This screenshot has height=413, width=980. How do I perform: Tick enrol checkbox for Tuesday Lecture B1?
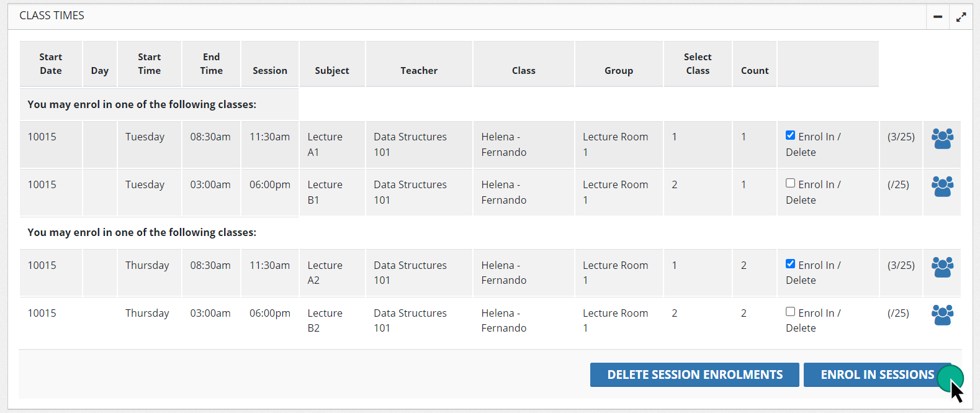790,183
